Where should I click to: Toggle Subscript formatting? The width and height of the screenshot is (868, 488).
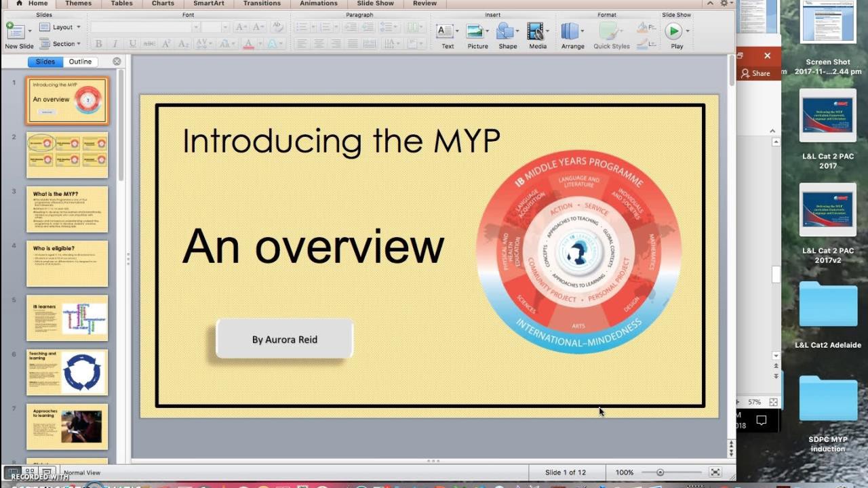coord(183,44)
